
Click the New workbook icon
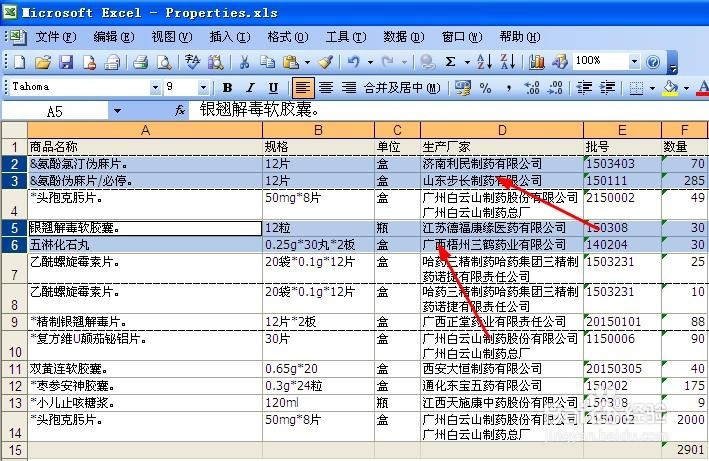click(x=19, y=62)
